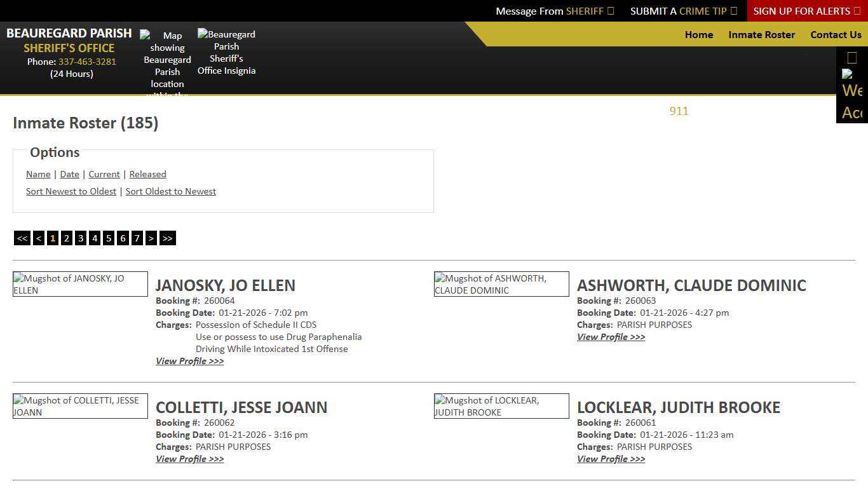Viewport: 868px width, 488px height.
Task: Sort roster results by Date
Action: point(69,174)
